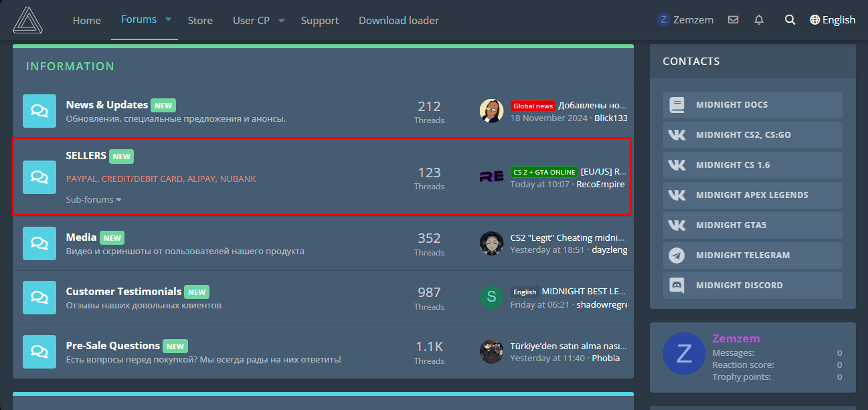The image size is (868, 410).
Task: Open the MIDNIGHT APEX LEGENDS contact button
Action: point(753,195)
